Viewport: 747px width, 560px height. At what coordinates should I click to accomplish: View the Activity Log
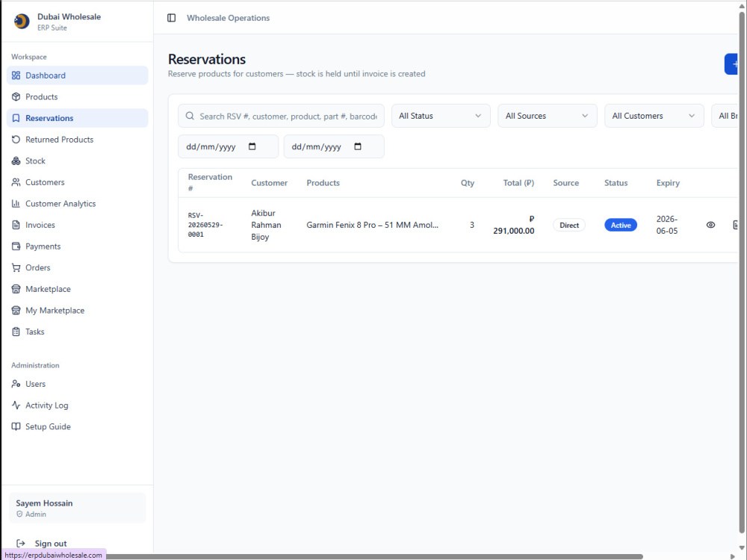(78, 405)
